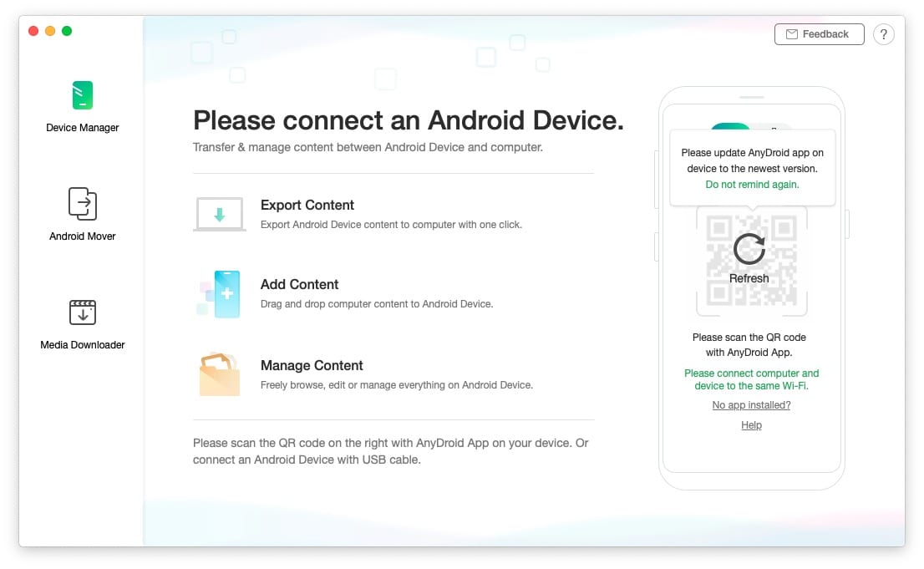924x569 pixels.
Task: Click 'Please connect an Android Device.' heading
Action: tap(409, 120)
